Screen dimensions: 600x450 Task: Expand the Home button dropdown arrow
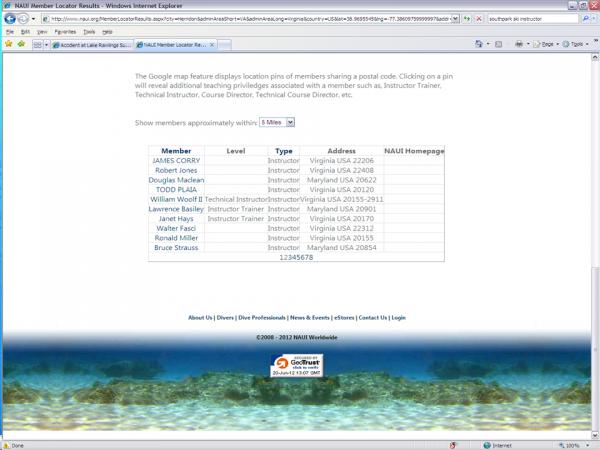pyautogui.click(x=488, y=44)
